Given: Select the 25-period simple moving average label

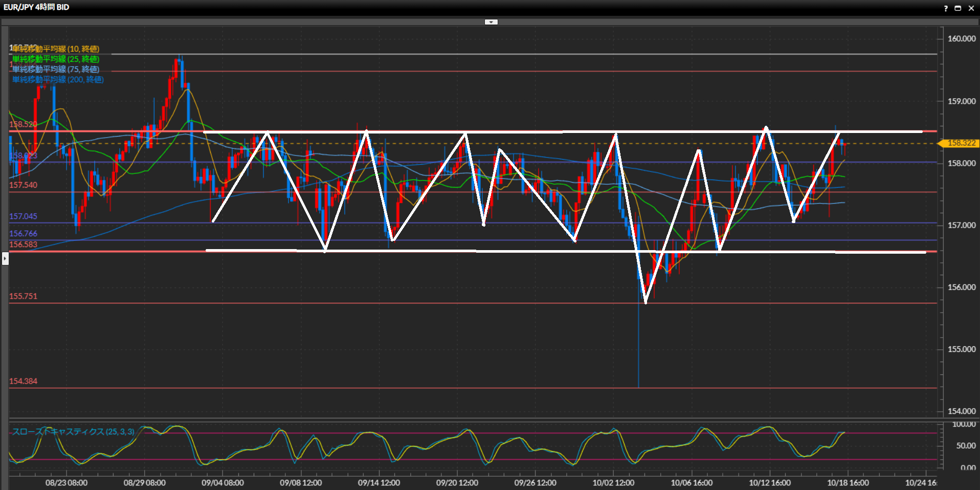Looking at the screenshot, I should pyautogui.click(x=56, y=59).
